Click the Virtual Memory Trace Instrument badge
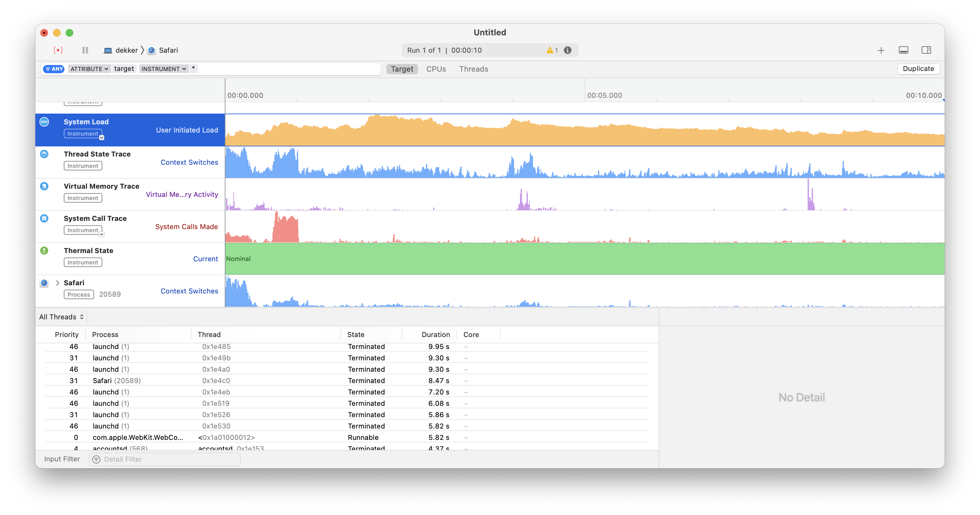The height and width of the screenshot is (515, 980). click(83, 198)
